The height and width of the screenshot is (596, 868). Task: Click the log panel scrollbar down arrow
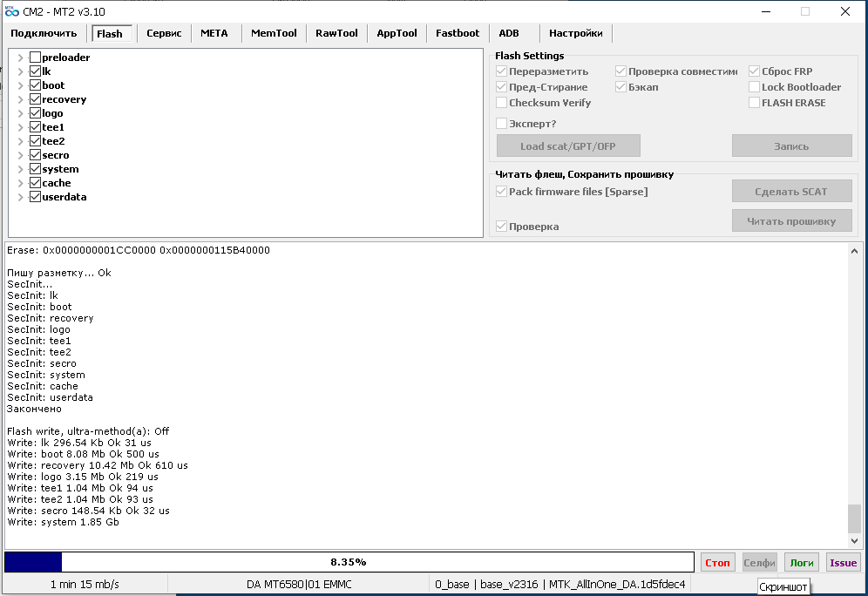point(854,541)
